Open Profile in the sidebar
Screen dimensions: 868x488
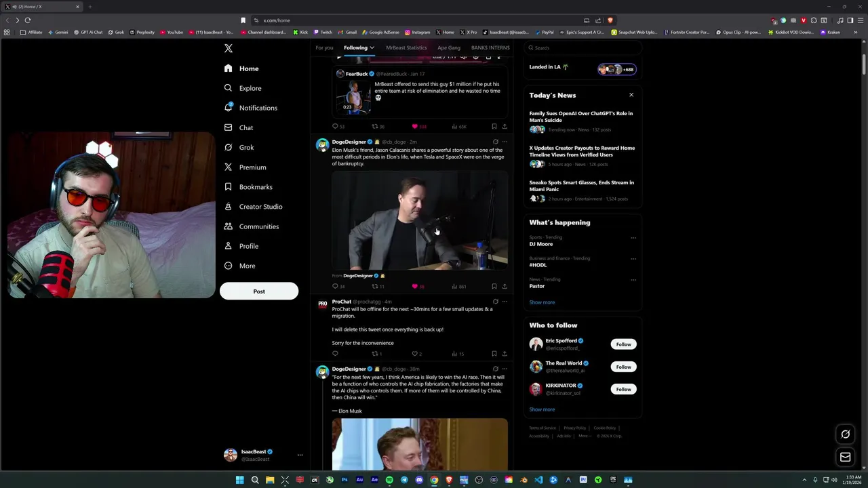pyautogui.click(x=241, y=246)
